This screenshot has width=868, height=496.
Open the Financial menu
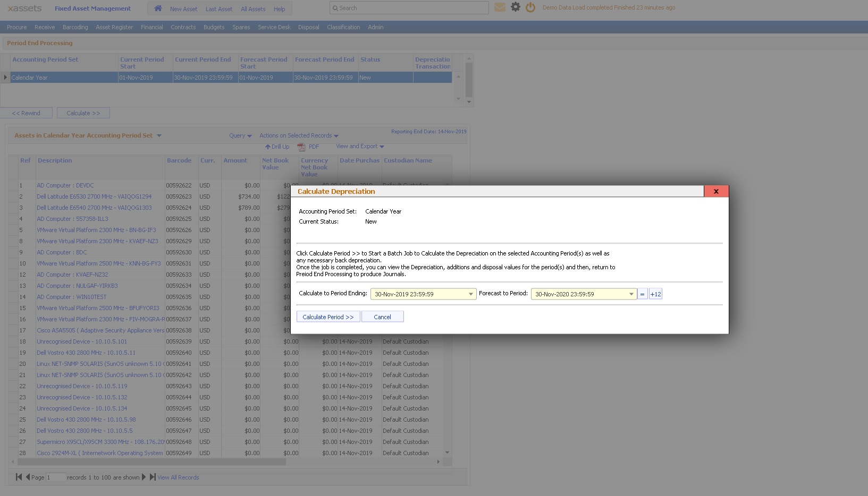pos(151,27)
